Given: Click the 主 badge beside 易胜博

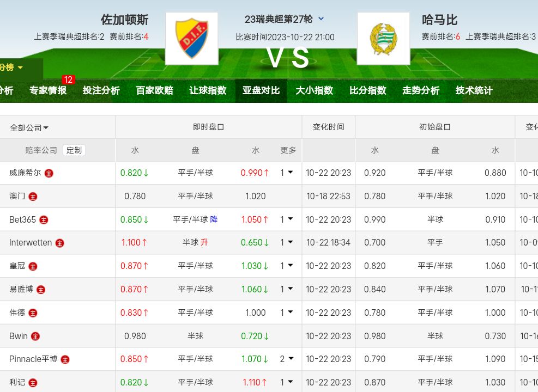Looking at the screenshot, I should [x=41, y=290].
